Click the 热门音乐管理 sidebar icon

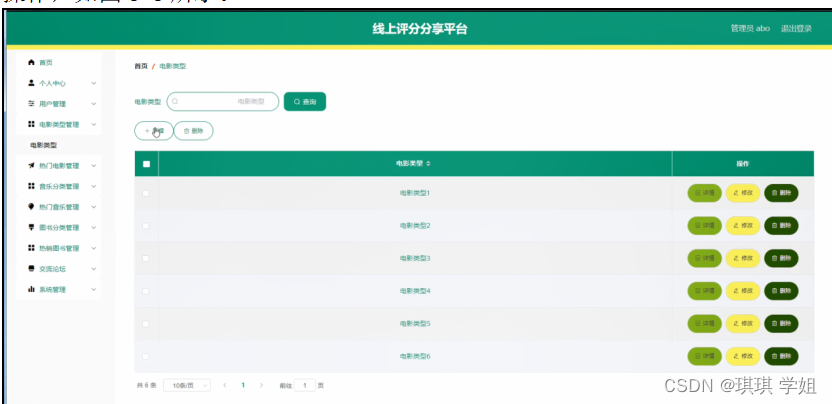tap(31, 207)
